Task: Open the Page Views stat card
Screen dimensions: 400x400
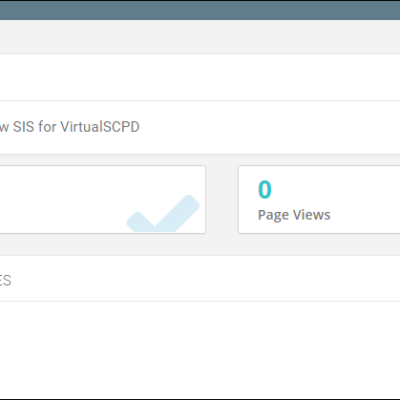Action: coord(319,199)
